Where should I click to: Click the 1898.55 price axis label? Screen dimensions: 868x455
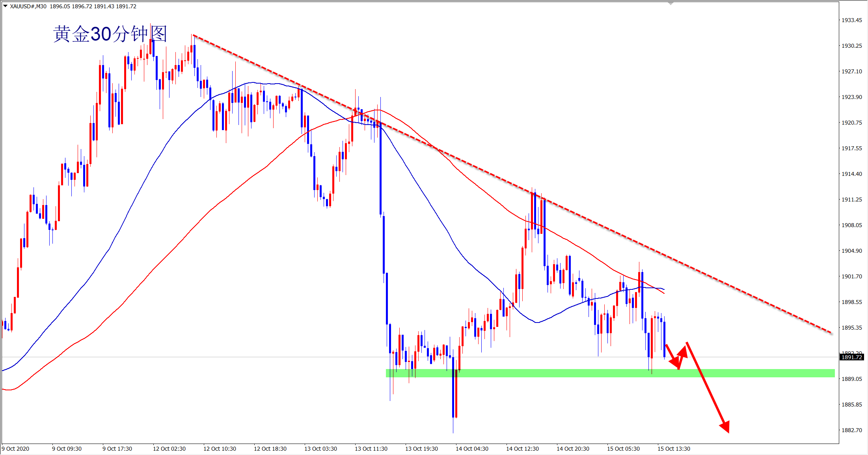point(851,302)
